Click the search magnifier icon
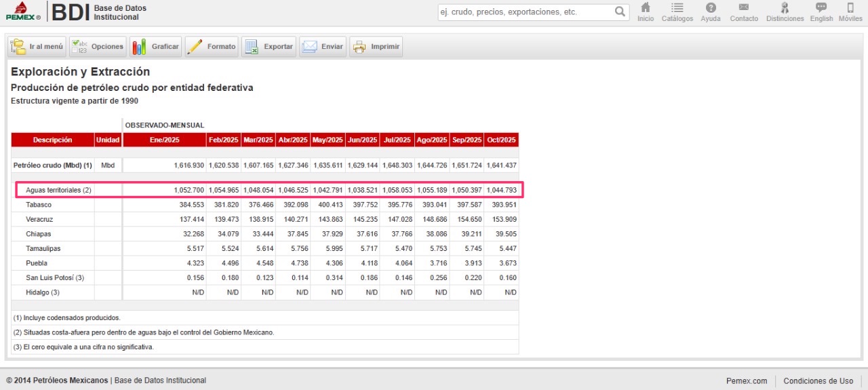 point(620,12)
